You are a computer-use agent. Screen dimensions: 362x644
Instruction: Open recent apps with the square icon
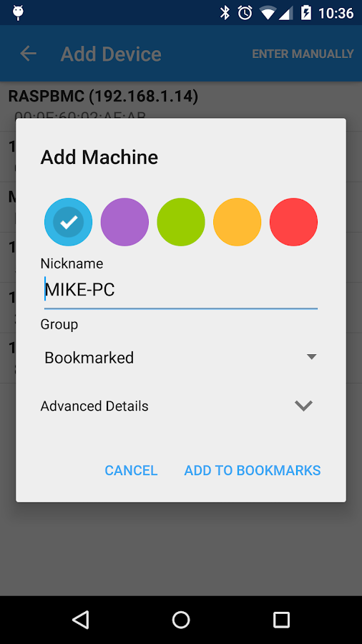point(281,620)
